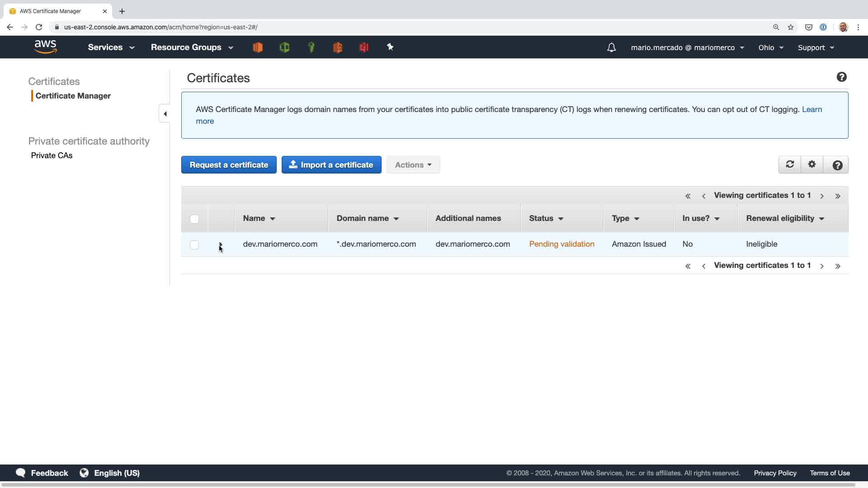Open table settings gear icon
The image size is (868, 488).
pyautogui.click(x=812, y=164)
